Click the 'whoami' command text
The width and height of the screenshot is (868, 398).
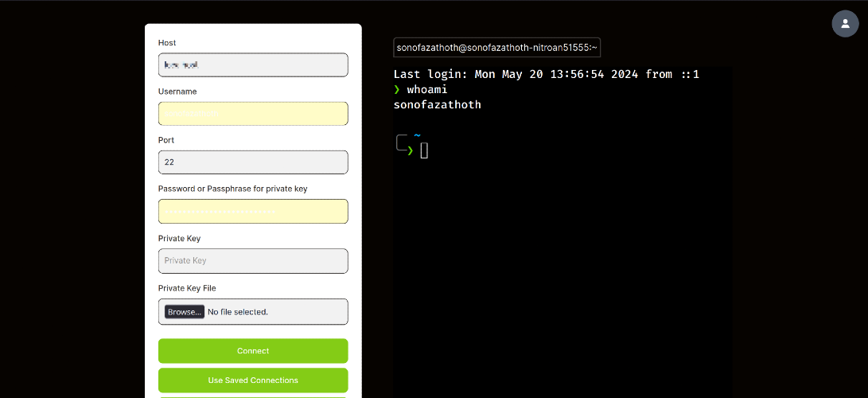[x=426, y=89]
